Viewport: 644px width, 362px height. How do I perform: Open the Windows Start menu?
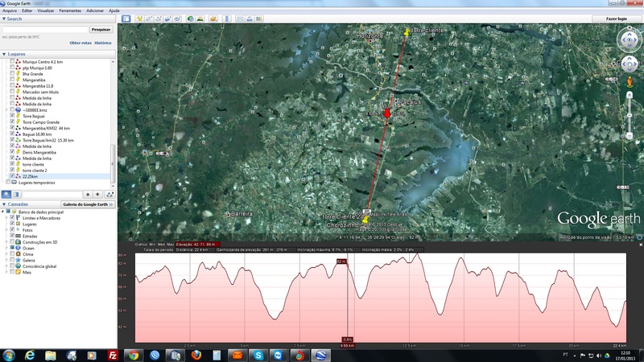9,356
